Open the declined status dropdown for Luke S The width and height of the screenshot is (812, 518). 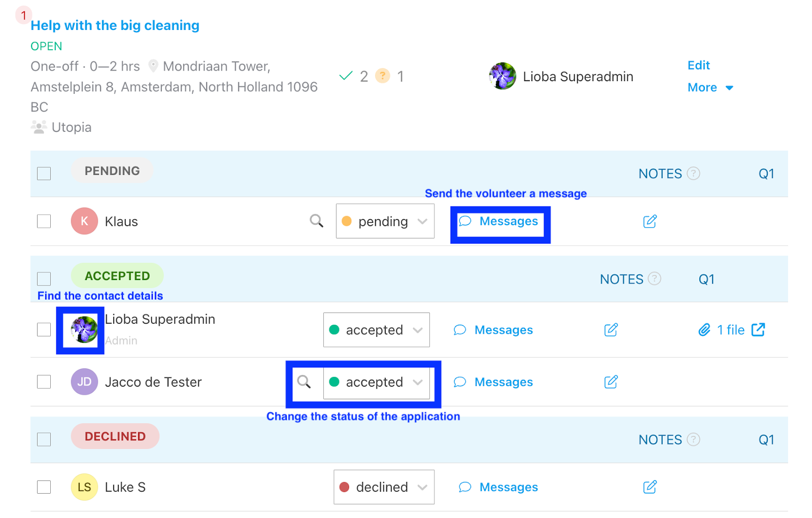384,487
